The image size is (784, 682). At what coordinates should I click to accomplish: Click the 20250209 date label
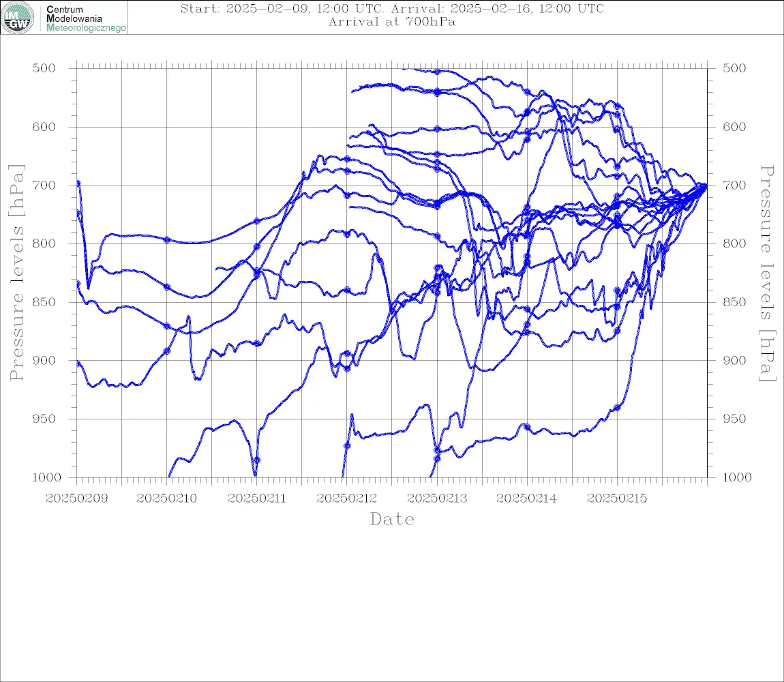pos(76,499)
